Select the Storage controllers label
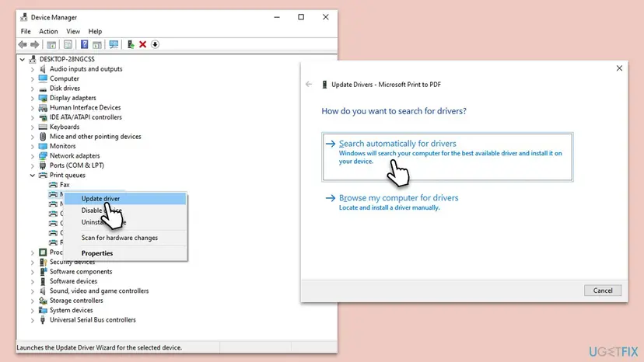The width and height of the screenshot is (644, 362). [x=76, y=301]
